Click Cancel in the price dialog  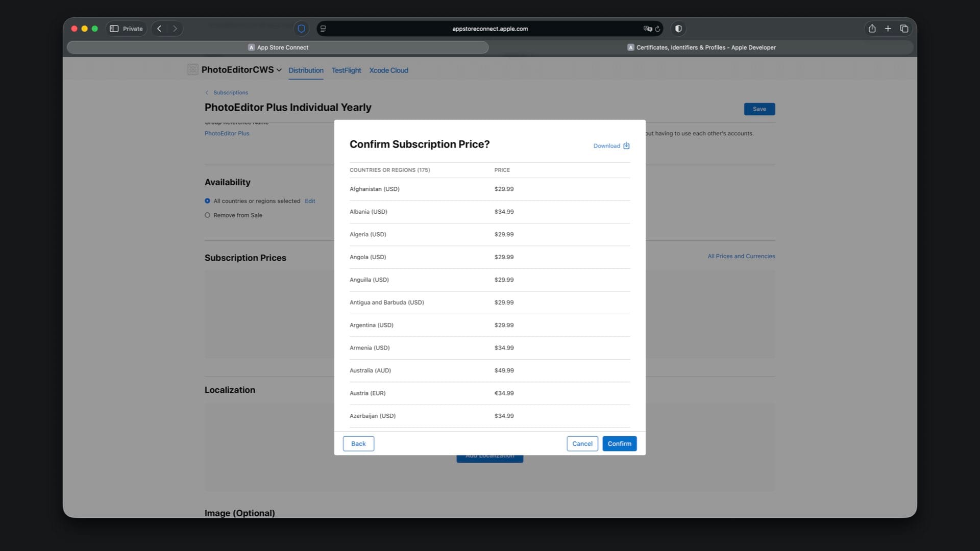pos(582,443)
